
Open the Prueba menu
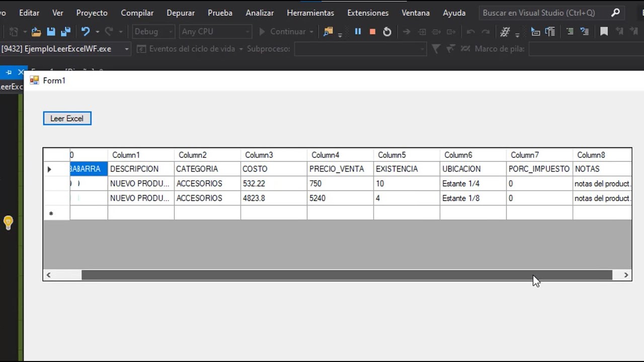click(220, 13)
